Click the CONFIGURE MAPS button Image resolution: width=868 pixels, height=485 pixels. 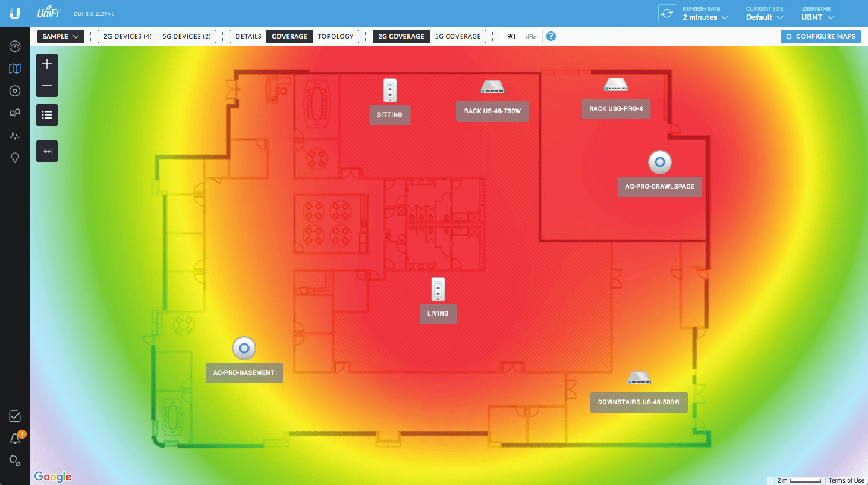[x=820, y=36]
